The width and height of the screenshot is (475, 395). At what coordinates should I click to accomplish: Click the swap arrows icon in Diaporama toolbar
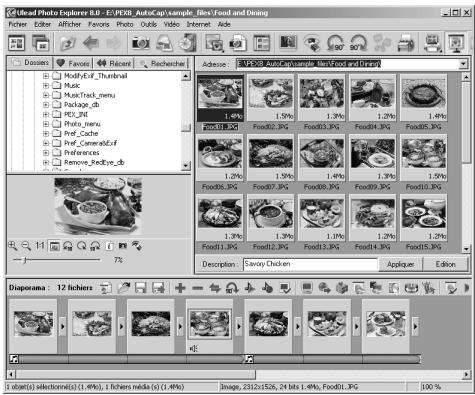coord(215,288)
